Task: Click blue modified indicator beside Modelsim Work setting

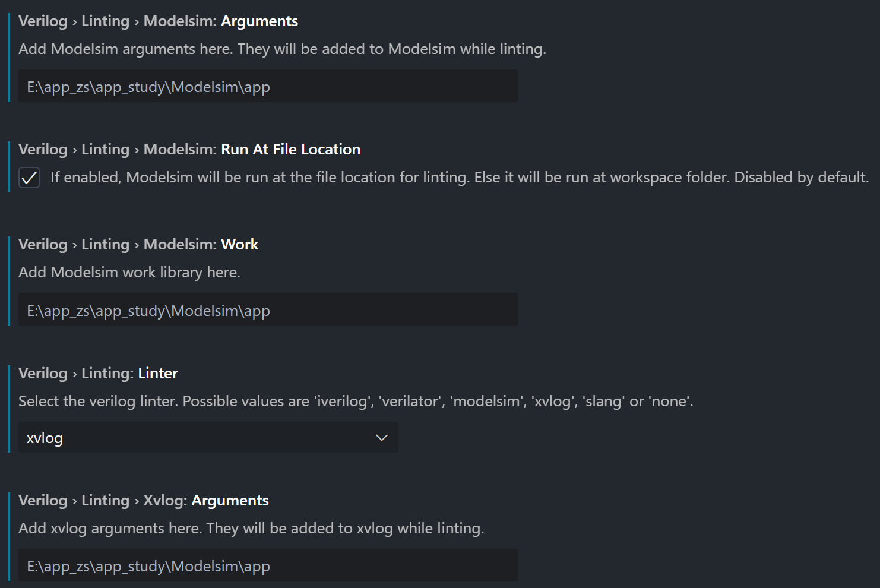Action: 9,281
